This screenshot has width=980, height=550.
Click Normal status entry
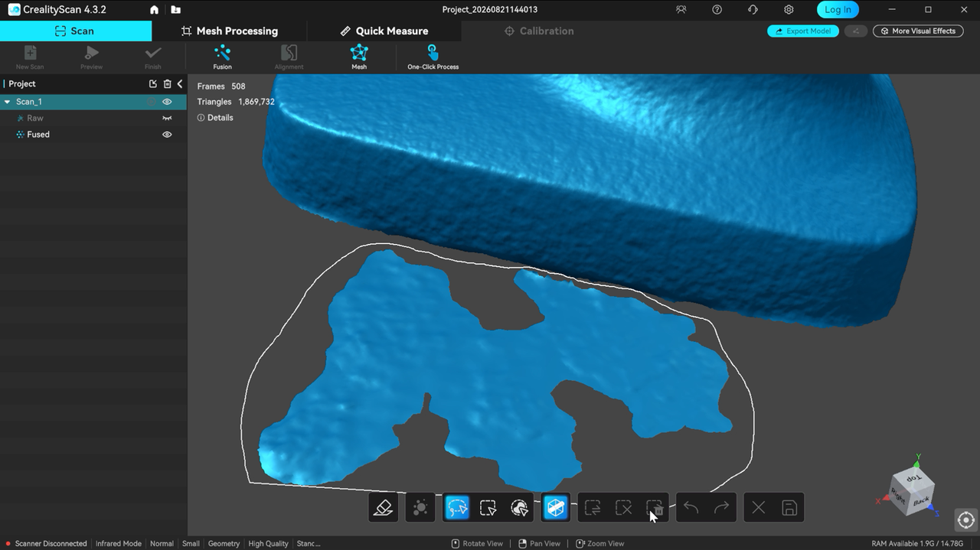pyautogui.click(x=162, y=544)
